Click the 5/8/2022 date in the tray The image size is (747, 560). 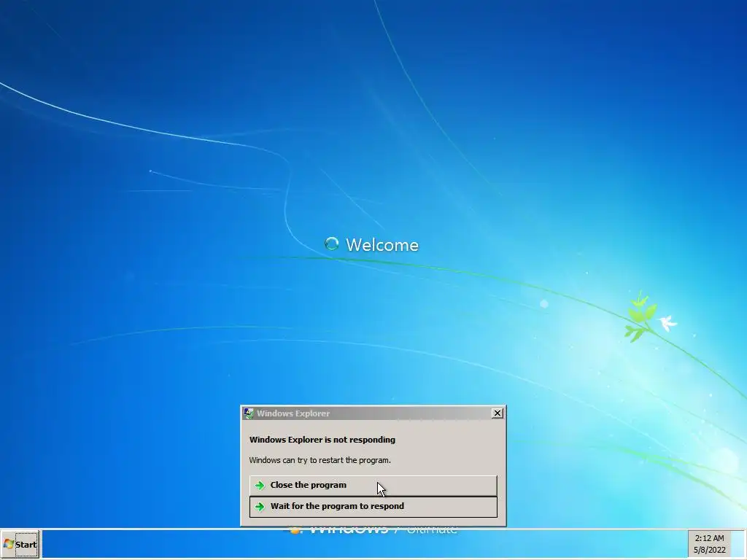pyautogui.click(x=709, y=550)
